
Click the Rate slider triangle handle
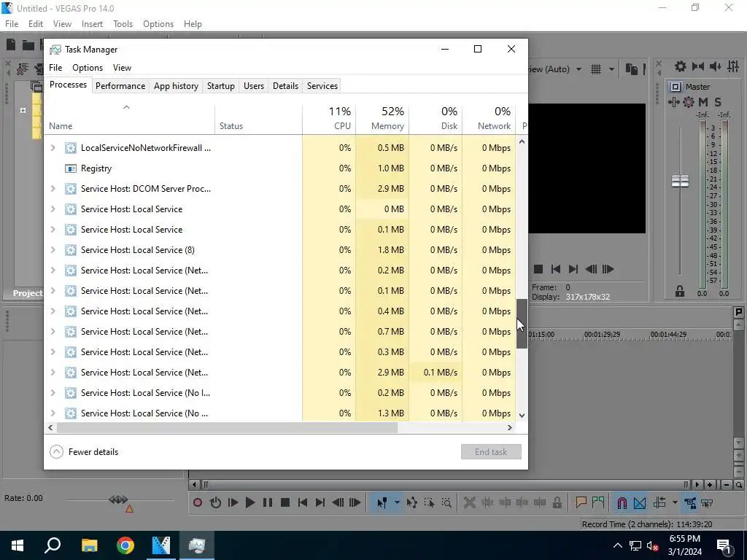click(129, 509)
